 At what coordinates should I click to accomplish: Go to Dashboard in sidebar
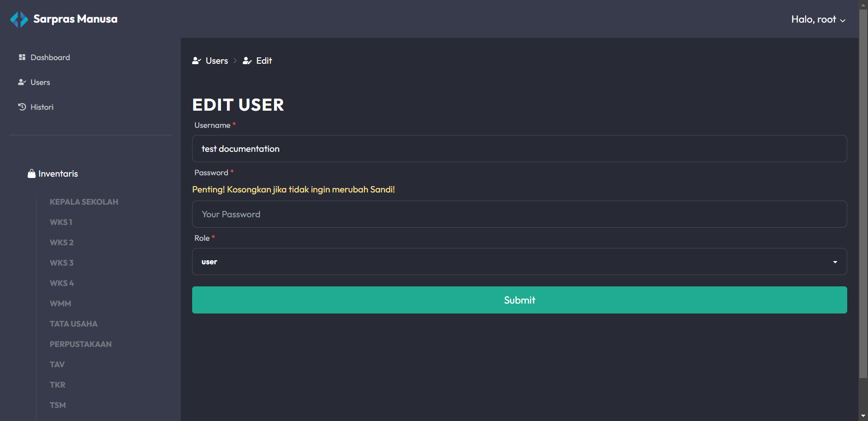point(50,57)
